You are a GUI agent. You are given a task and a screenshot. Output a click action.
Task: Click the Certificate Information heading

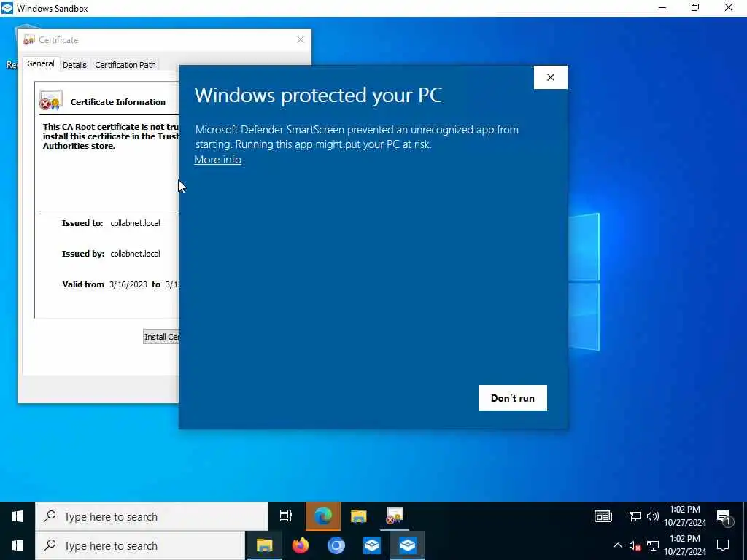[117, 102]
